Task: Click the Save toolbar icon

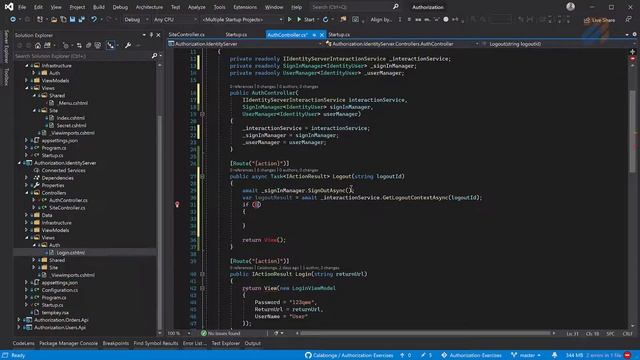Action: pos(72,19)
